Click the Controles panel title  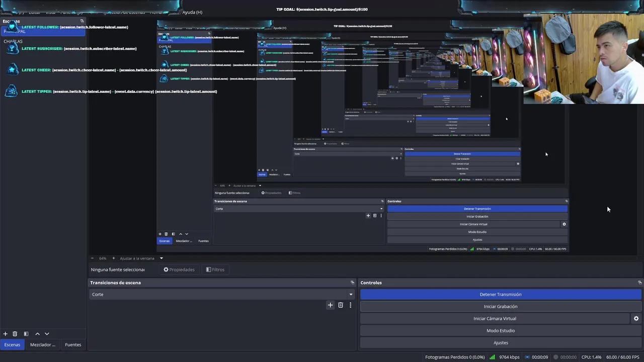pos(371,283)
